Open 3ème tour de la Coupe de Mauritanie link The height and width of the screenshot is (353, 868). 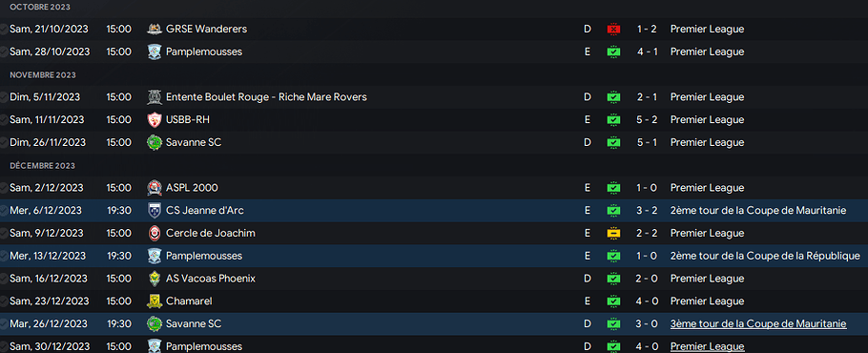pyautogui.click(x=758, y=323)
